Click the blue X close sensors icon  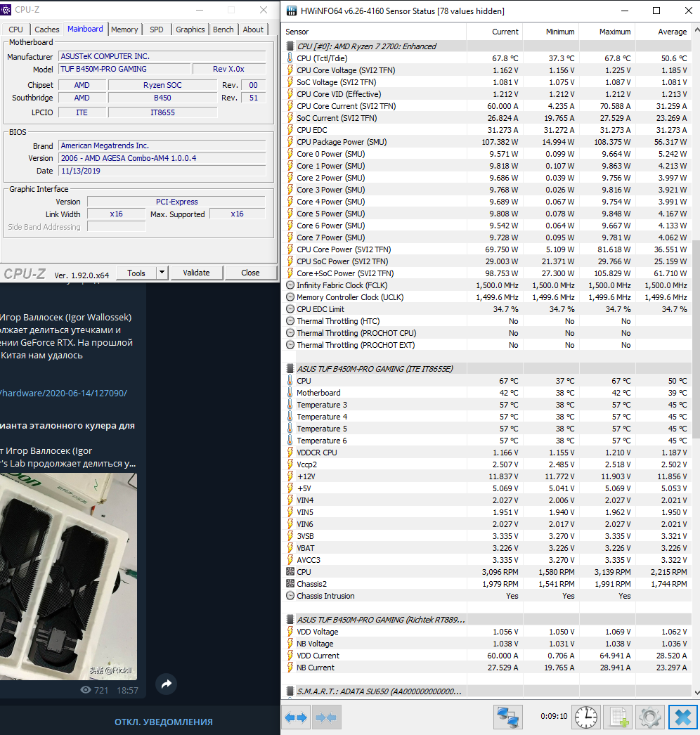tap(682, 717)
